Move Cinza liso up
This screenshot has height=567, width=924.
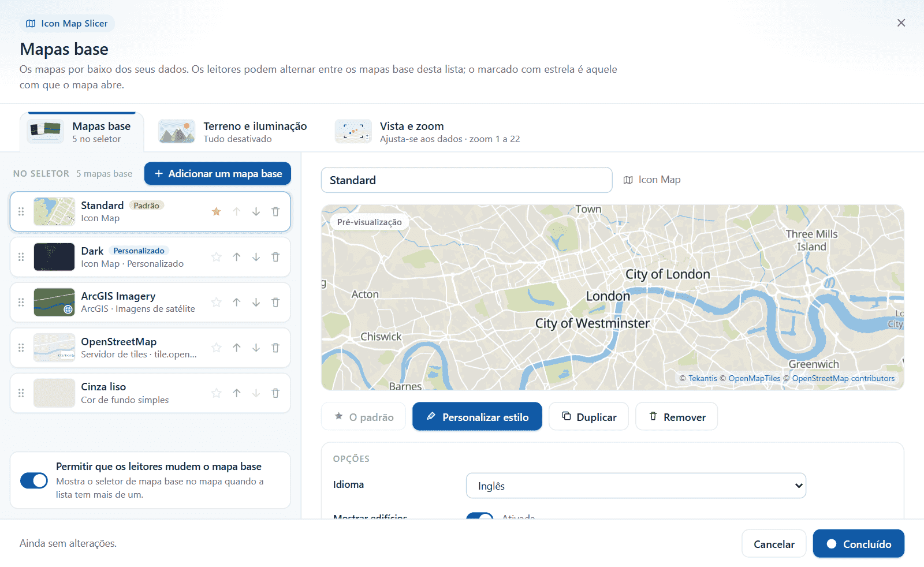click(x=236, y=393)
